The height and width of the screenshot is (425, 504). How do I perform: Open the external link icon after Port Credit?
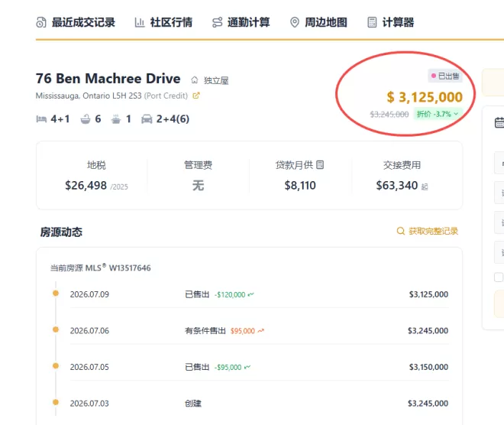click(196, 96)
